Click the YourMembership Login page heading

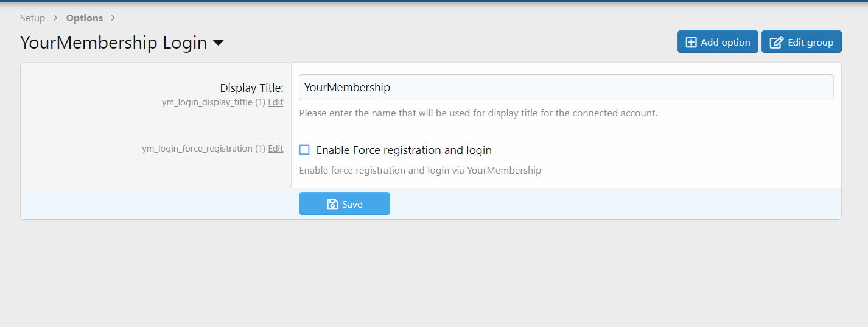tap(113, 43)
